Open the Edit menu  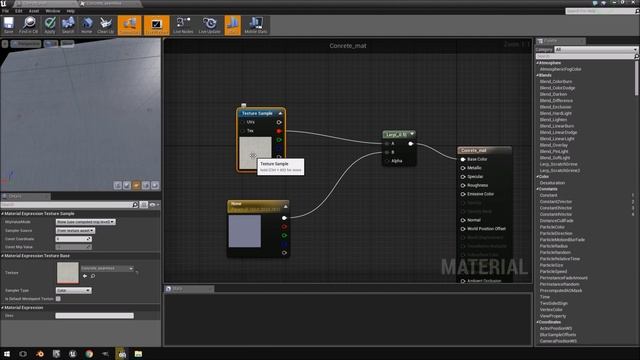[19, 11]
